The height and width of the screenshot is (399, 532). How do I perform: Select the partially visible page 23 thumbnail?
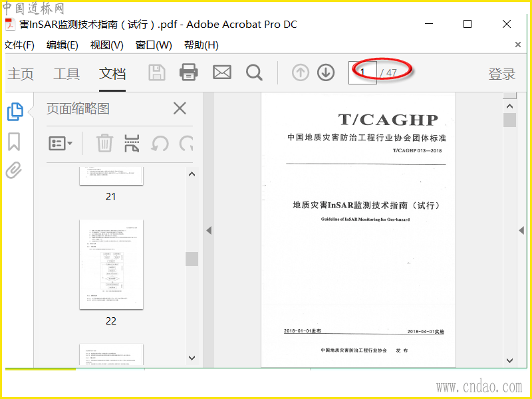click(111, 354)
